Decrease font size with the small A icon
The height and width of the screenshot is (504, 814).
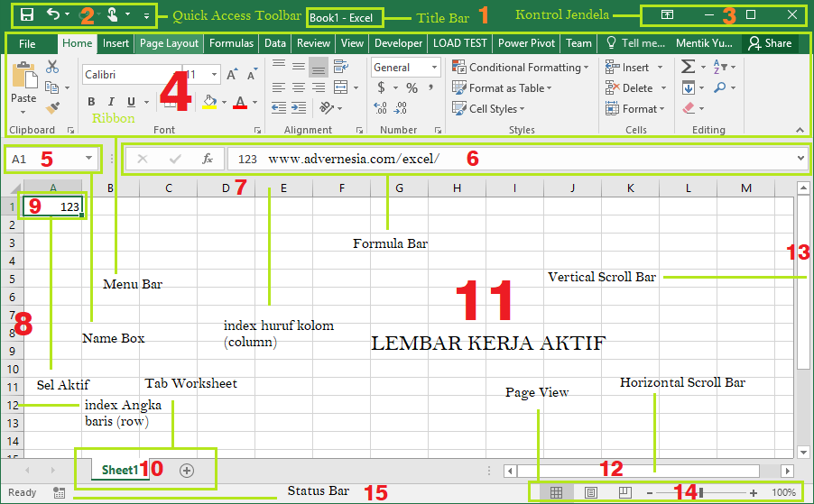[x=253, y=74]
